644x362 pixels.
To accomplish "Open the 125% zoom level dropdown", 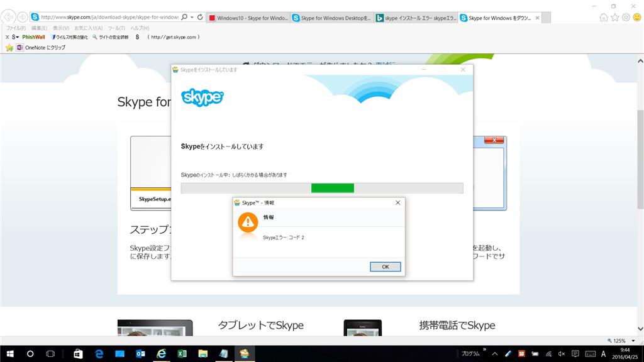I will 633,341.
